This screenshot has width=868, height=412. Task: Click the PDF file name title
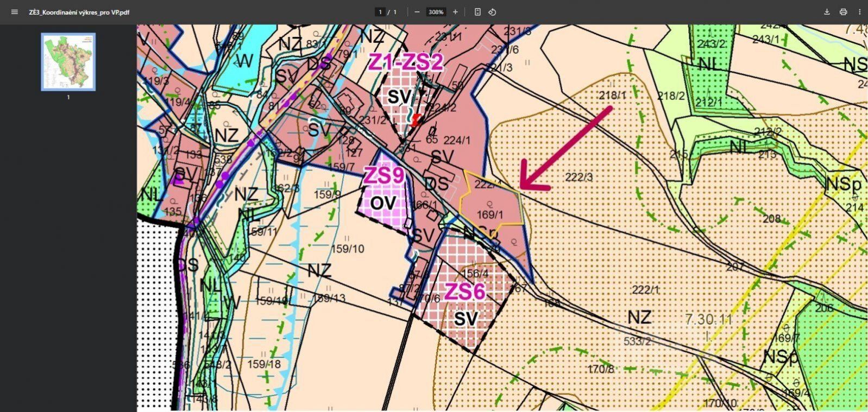click(79, 12)
